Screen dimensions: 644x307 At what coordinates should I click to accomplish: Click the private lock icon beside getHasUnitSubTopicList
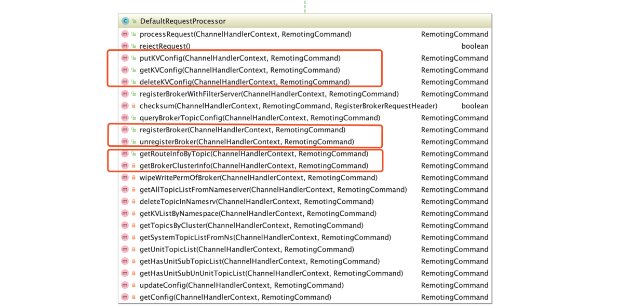(x=133, y=261)
